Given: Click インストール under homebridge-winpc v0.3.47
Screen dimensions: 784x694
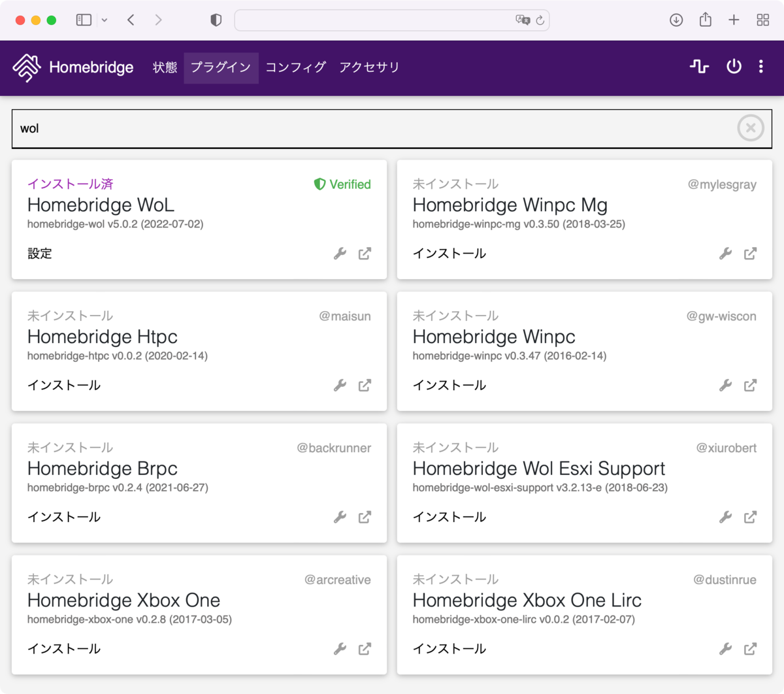Looking at the screenshot, I should pos(449,386).
